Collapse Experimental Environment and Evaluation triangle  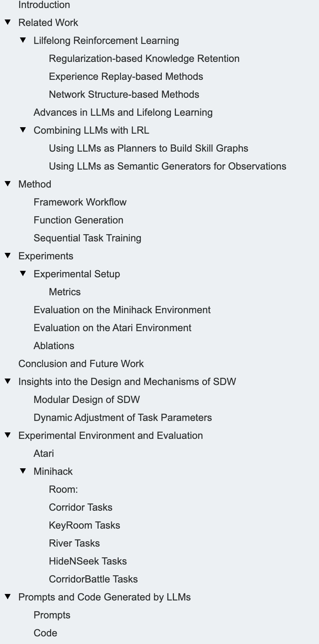8,435
